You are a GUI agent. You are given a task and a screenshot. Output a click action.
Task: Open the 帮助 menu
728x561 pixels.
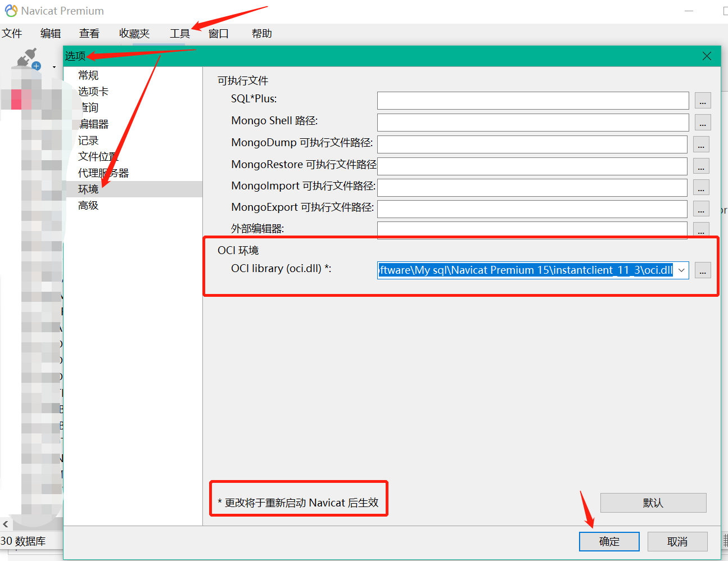(x=262, y=34)
